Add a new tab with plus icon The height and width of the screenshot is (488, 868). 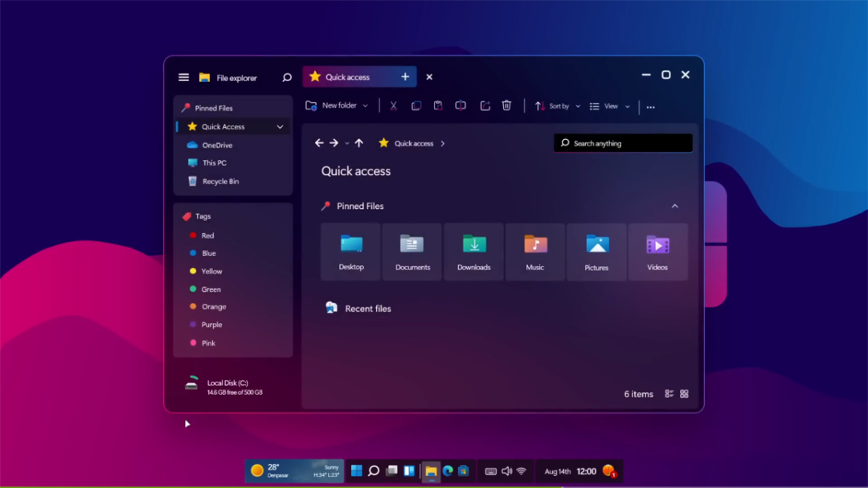coord(405,77)
